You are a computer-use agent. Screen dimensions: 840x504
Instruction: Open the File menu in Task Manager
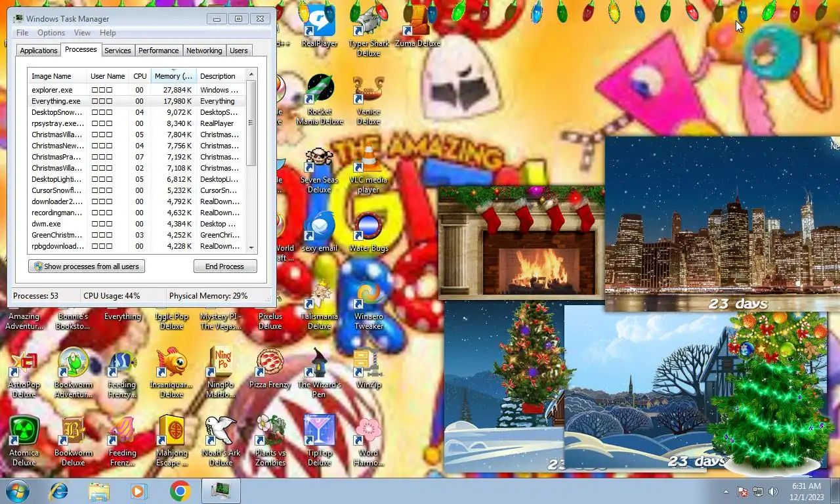(x=22, y=33)
